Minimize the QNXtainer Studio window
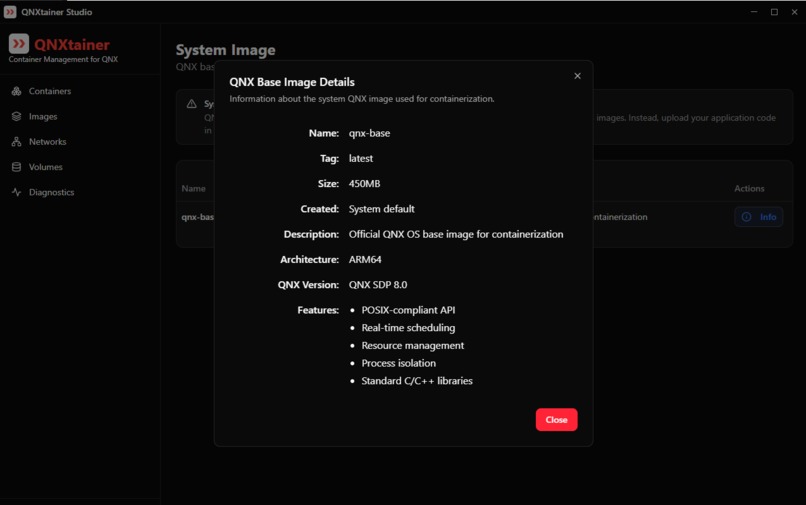806x505 pixels. point(754,12)
